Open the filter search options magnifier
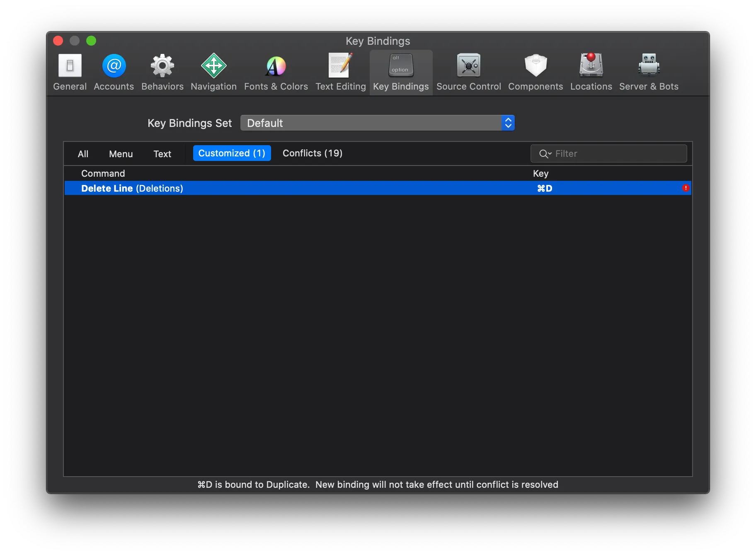756x555 pixels. pyautogui.click(x=545, y=154)
